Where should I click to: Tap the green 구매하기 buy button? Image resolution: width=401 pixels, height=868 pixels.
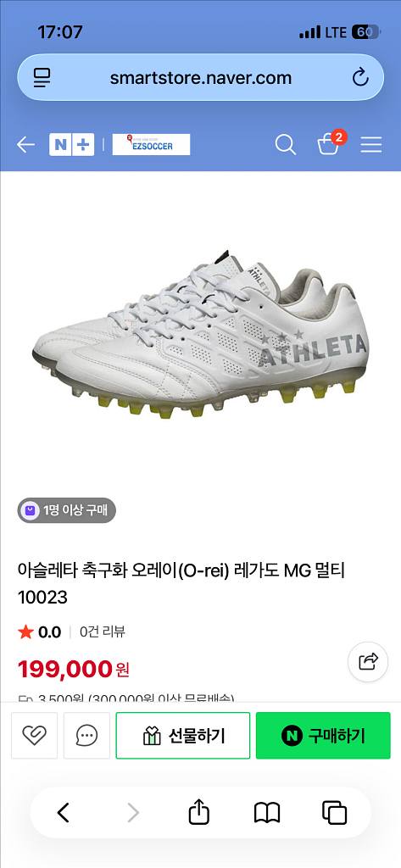[324, 735]
